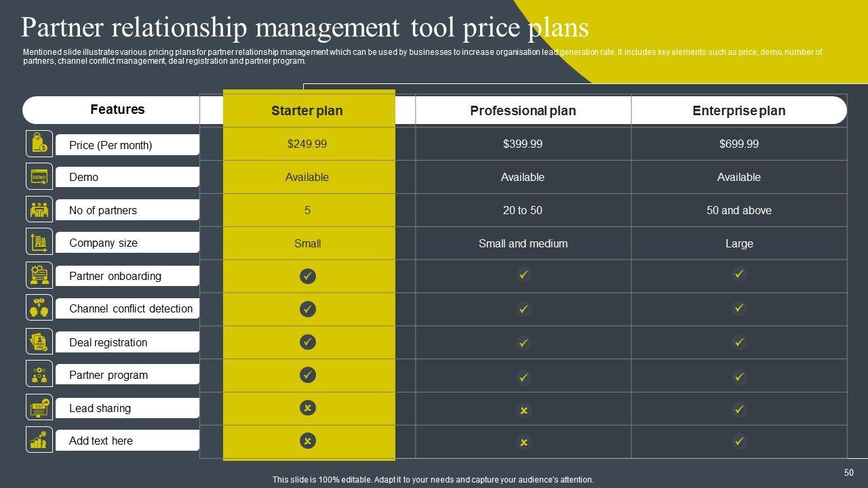Click Enterprise plan Lead sharing checkmark

[x=739, y=409]
